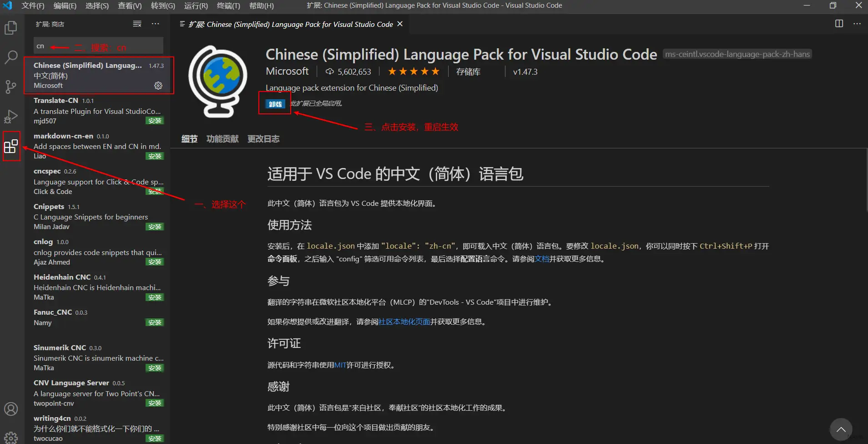The image size is (868, 444).
Task: Open the Extensions view icon
Action: [11, 146]
